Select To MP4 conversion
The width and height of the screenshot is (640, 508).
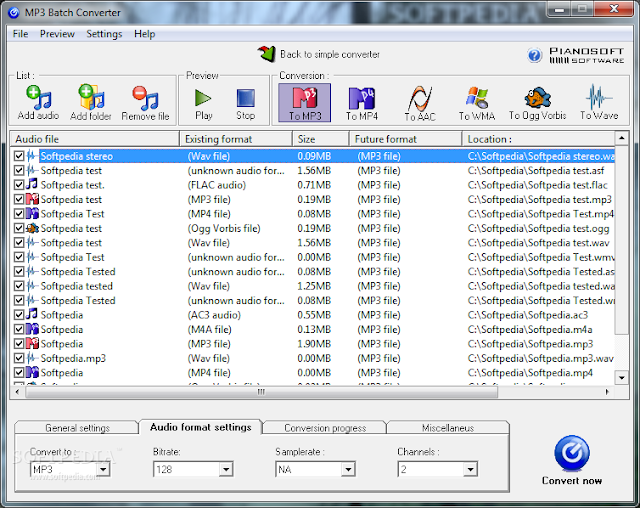point(362,103)
